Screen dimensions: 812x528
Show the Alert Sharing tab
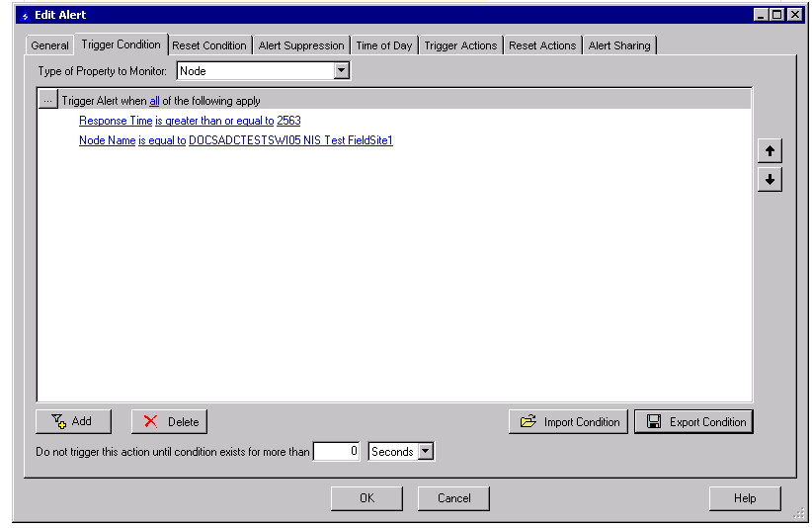click(619, 45)
